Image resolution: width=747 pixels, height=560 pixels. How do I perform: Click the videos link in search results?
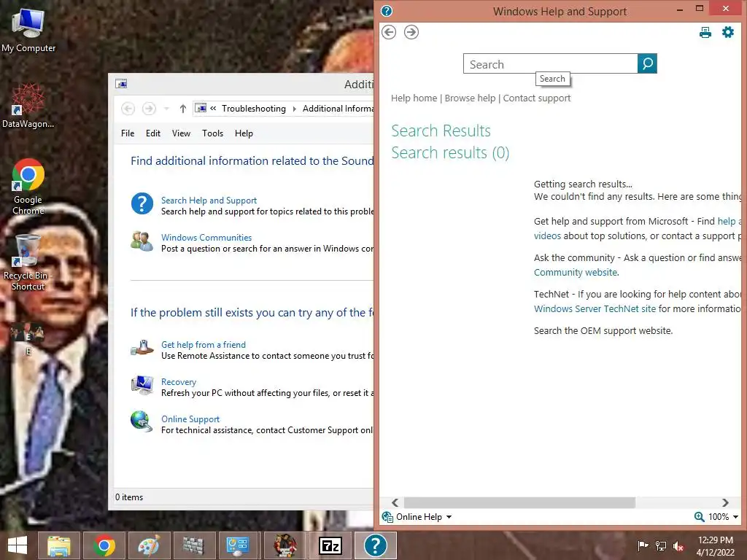click(x=547, y=236)
